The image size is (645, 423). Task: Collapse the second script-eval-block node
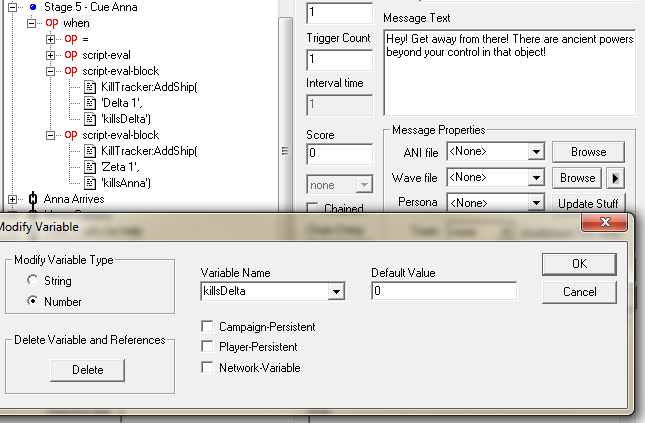tap(51, 135)
